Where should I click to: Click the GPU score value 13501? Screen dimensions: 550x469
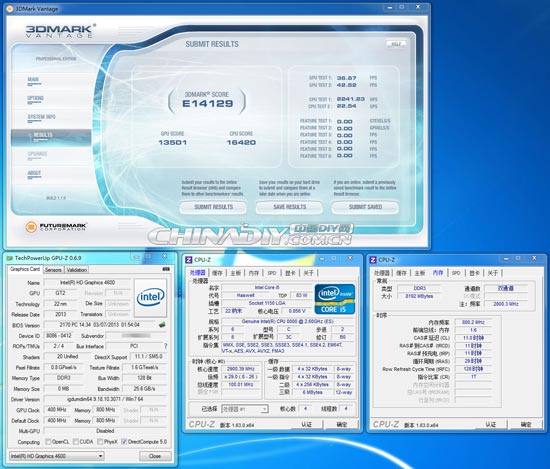pos(173,142)
